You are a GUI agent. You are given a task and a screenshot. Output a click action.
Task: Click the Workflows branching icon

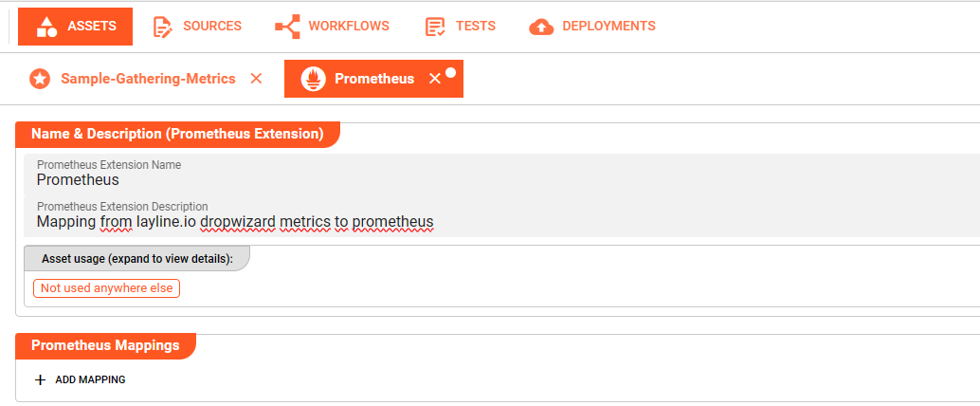(287, 27)
